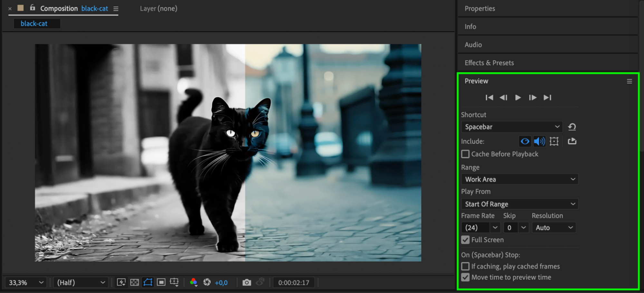Step to the next frame
This screenshot has width=644, height=293.
[x=532, y=98]
